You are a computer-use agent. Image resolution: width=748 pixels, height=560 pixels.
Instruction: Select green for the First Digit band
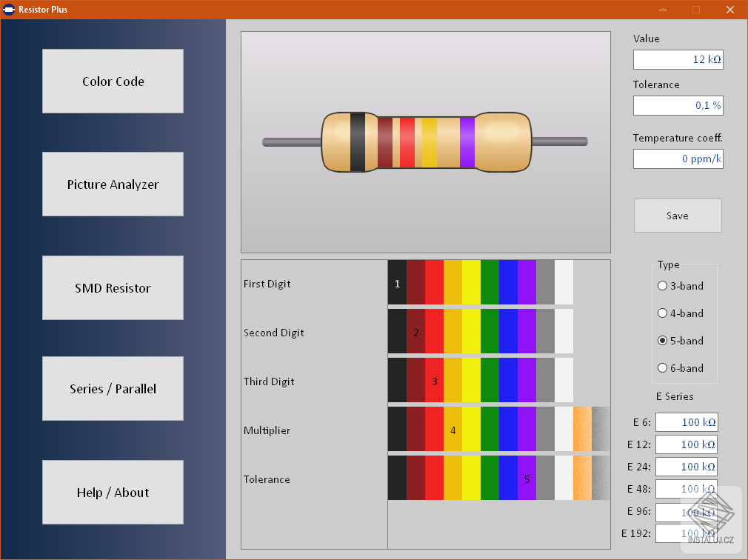click(489, 283)
